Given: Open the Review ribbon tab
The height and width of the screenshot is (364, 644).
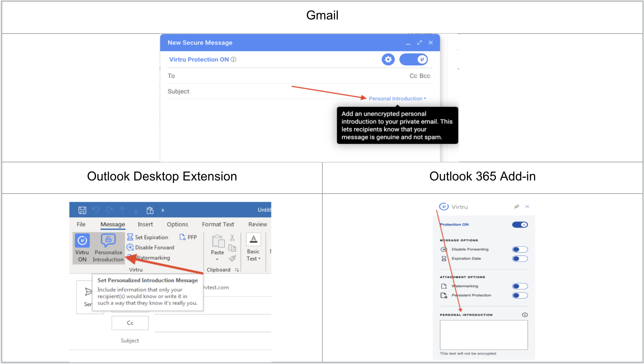Looking at the screenshot, I should click(258, 224).
